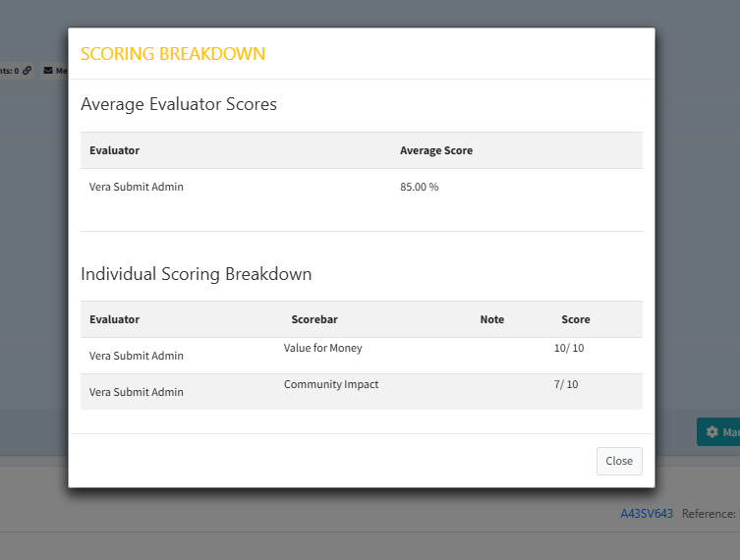The image size is (740, 560).
Task: Click the envelope message icon
Action: (48, 71)
